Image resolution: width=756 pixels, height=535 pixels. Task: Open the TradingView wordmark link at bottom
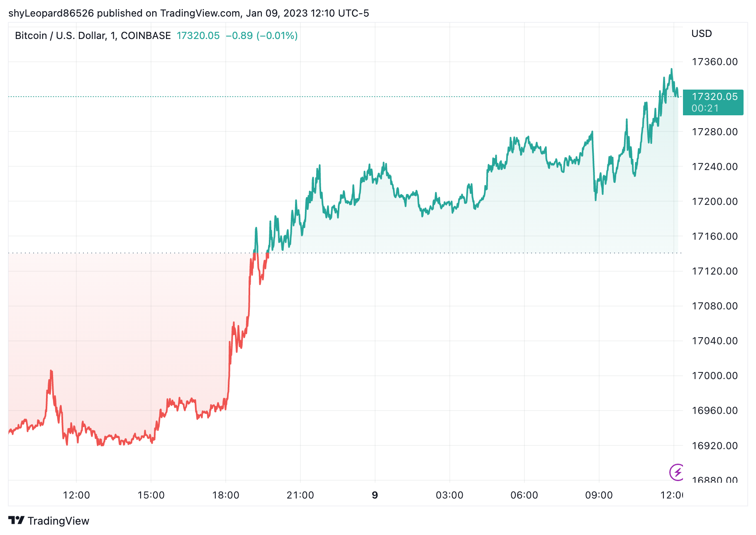coord(58,521)
